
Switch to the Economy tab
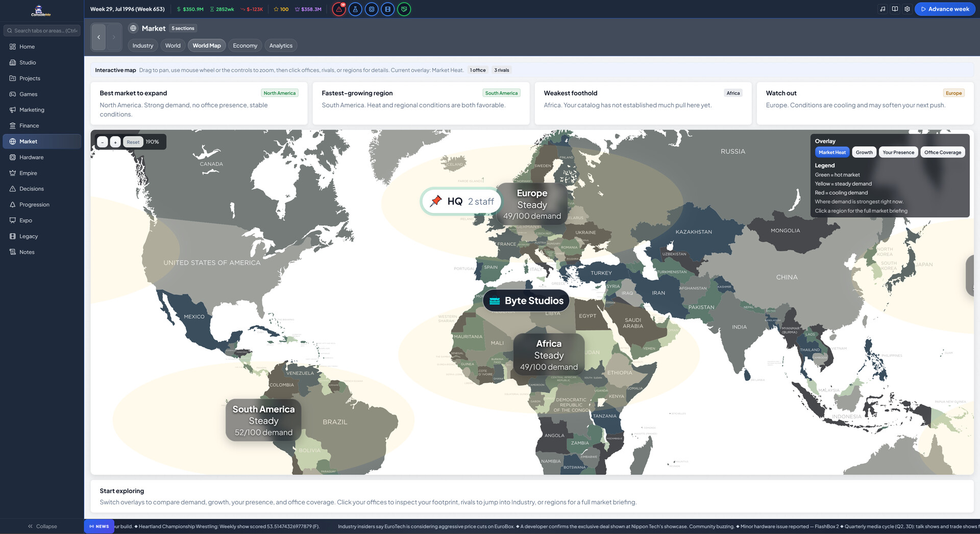coord(245,45)
